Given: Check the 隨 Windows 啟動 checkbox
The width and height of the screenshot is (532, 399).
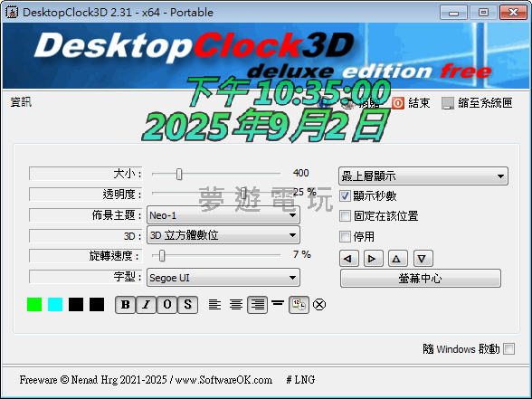Looking at the screenshot, I should point(508,349).
